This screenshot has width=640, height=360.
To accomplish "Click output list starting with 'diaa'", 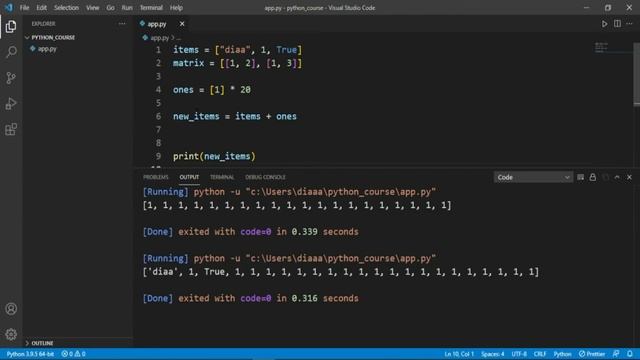I will tap(340, 272).
